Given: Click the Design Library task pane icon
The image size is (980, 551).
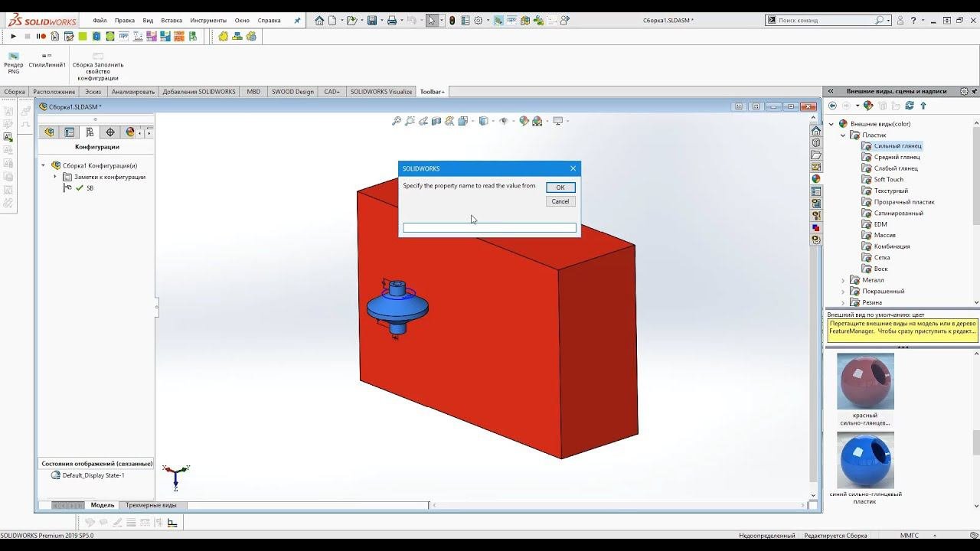Looking at the screenshot, I should (x=816, y=142).
